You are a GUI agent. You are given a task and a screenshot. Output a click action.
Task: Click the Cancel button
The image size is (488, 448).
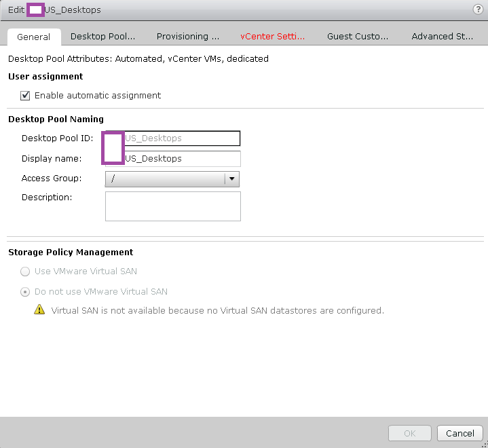(460, 433)
